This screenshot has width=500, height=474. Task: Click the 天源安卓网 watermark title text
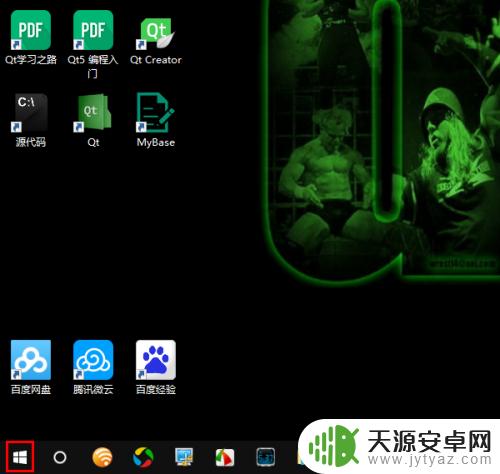pos(429,441)
